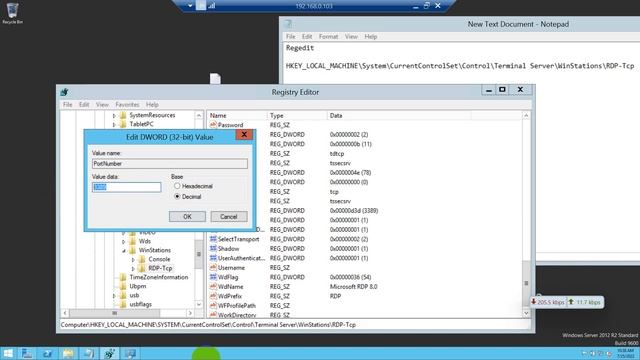
Task: Expand the Wds key
Action: point(123,242)
